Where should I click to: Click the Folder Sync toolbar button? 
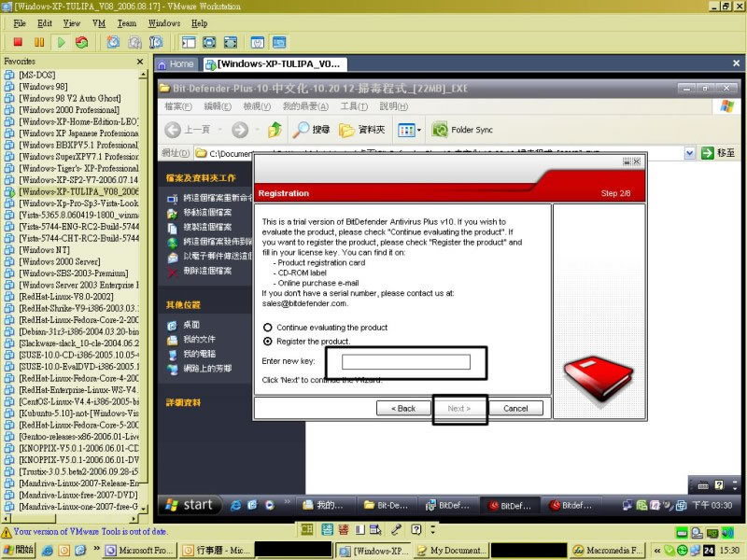[x=462, y=129]
